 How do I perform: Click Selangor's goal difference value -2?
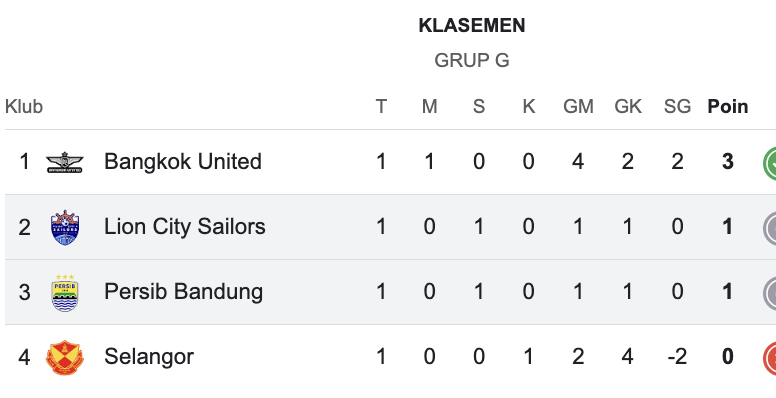677,357
